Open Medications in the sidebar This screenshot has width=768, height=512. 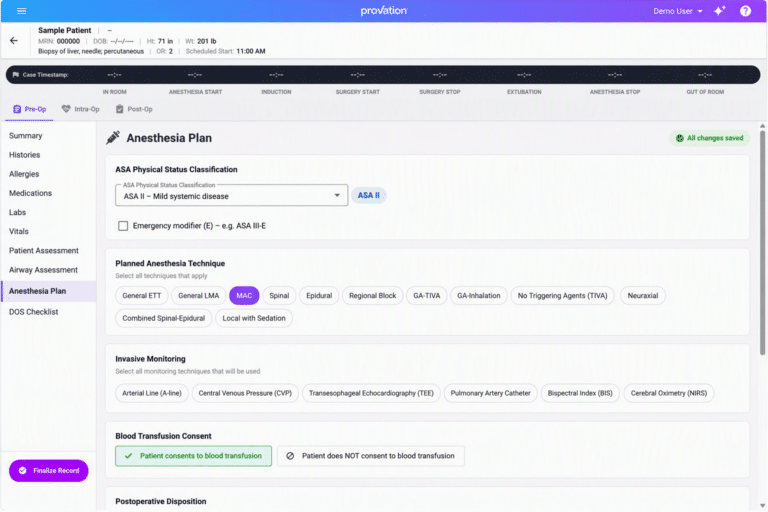(30, 193)
